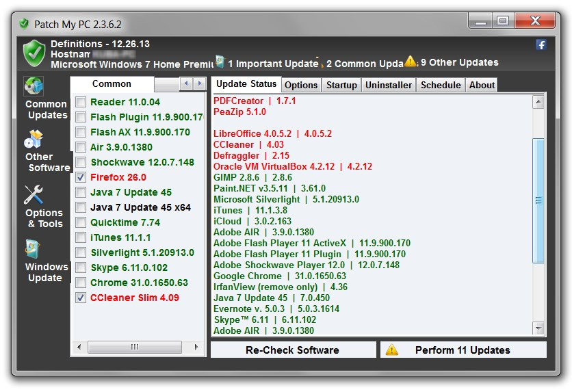Select the Common tab
The image size is (572, 392).
point(112,84)
